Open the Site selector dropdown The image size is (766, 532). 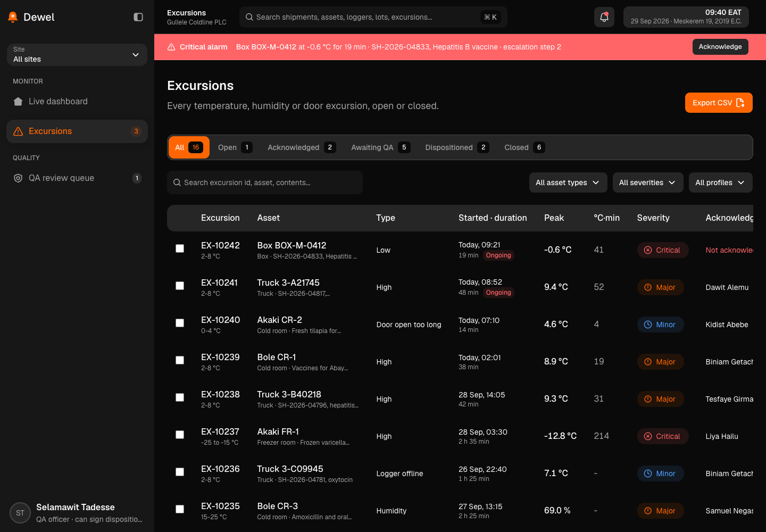[x=77, y=55]
